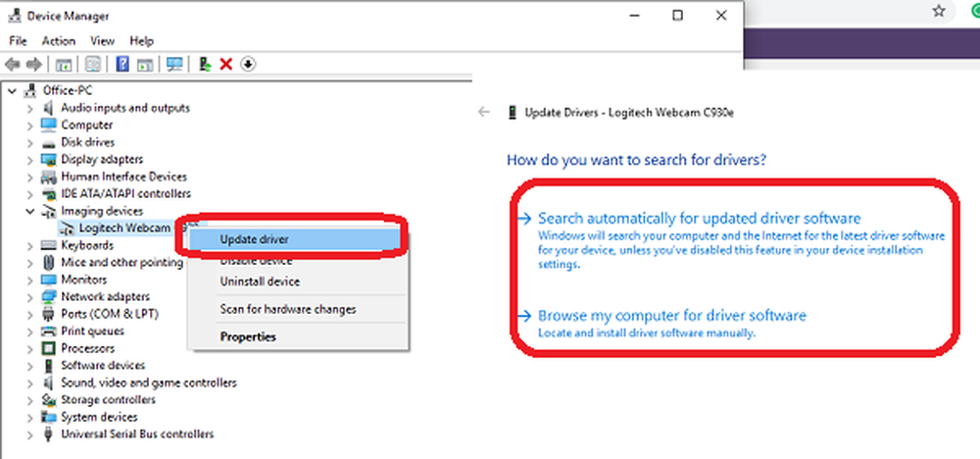Screen dimensions: 980x459
Task: Click the icon beside IDE ATA/ATAPI controllers
Action: [49, 194]
